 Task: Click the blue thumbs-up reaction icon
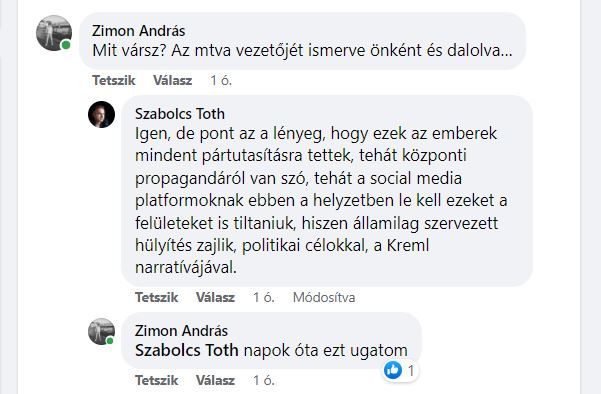click(x=393, y=370)
